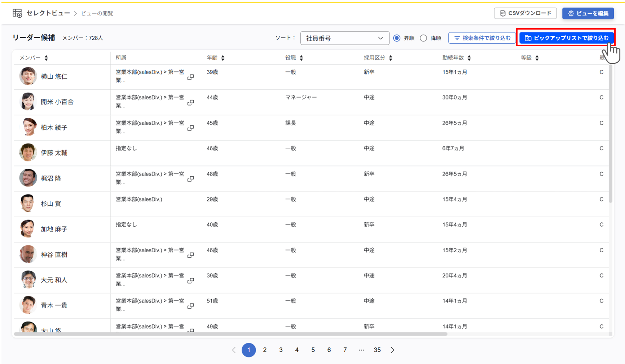
Task: Click horizontal scrollbar below the table
Action: point(231,334)
